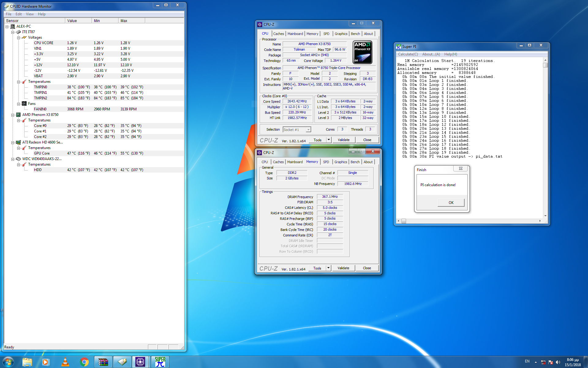Click the ATI Radeon HD 4600 card icon
The height and width of the screenshot is (368, 588).
(18, 142)
